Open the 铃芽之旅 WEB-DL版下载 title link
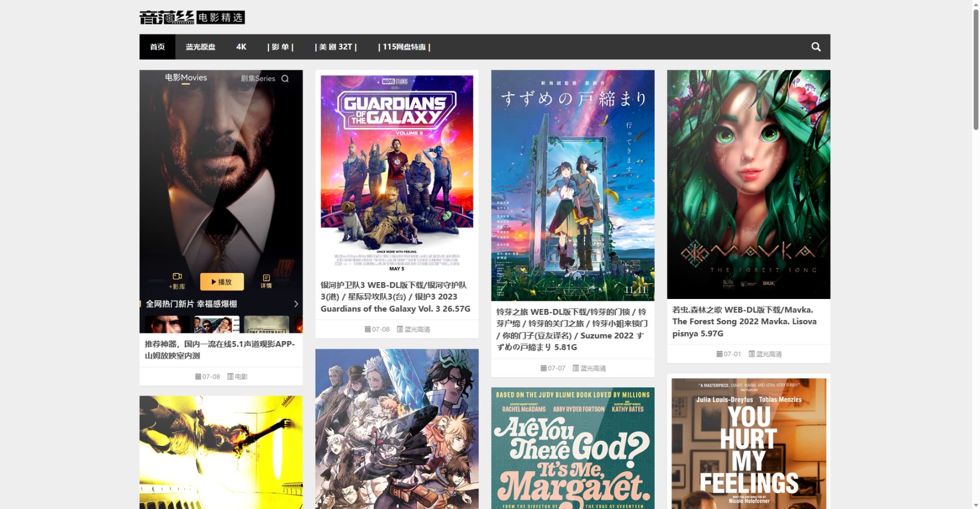Image resolution: width=980 pixels, height=509 pixels. pos(572,329)
